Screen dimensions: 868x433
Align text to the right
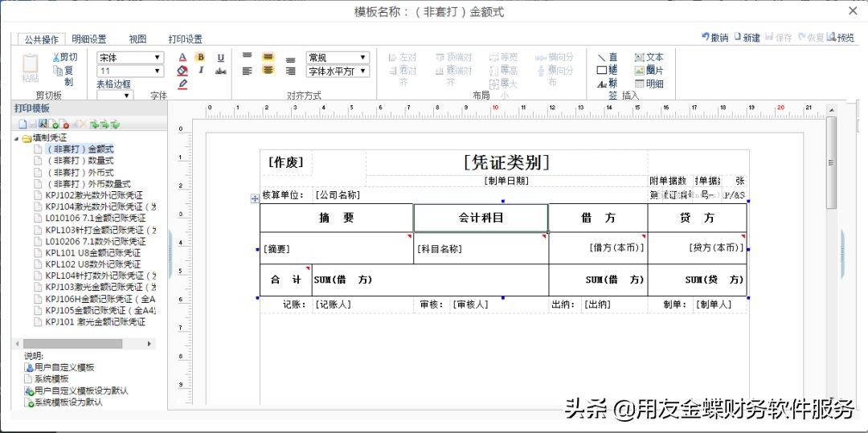coord(291,71)
